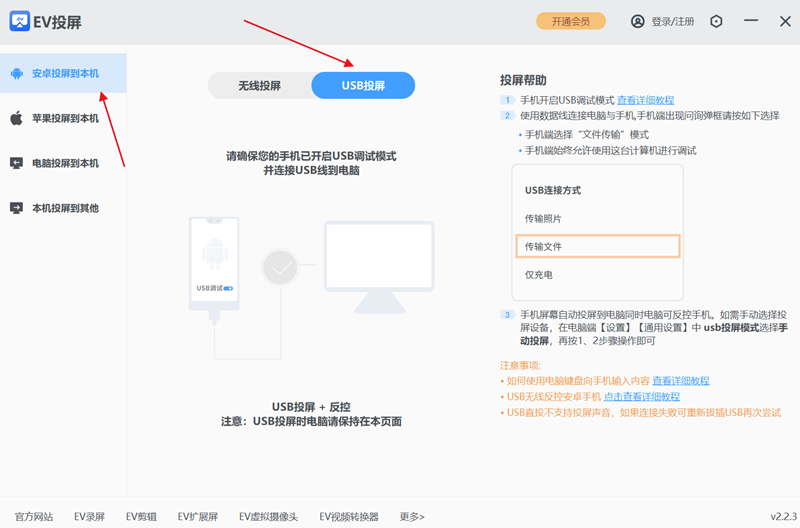Open EV扩展屏 footer link
The height and width of the screenshot is (528, 800).
[x=198, y=517]
